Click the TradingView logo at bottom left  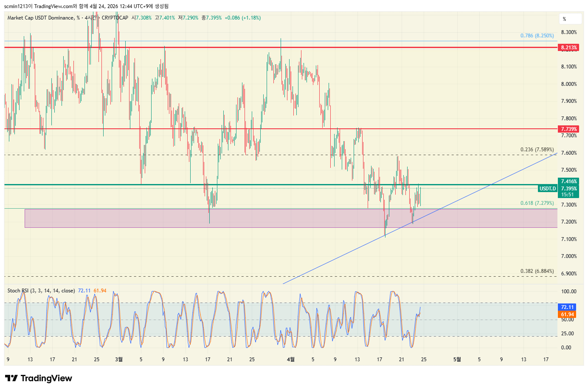(x=39, y=378)
